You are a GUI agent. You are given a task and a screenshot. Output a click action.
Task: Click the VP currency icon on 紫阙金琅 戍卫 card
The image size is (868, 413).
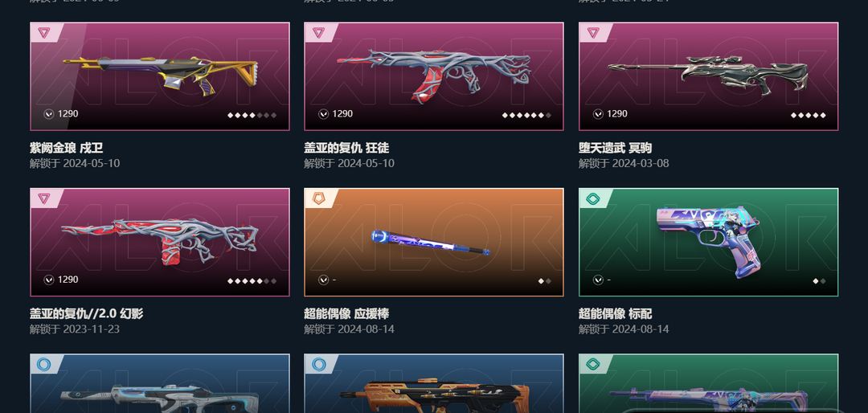[x=49, y=114]
